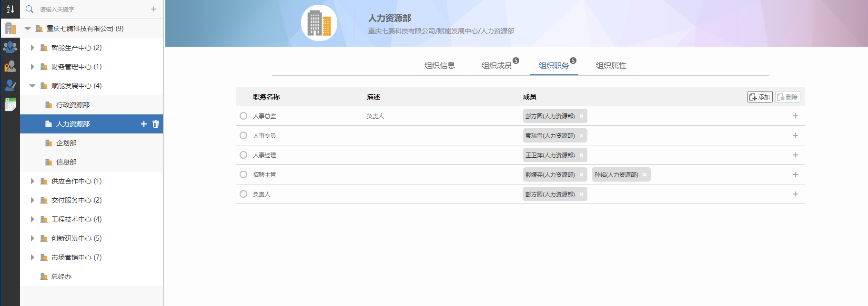Select the 人事经理 row radio button
This screenshot has width=868, height=306.
[x=243, y=155]
